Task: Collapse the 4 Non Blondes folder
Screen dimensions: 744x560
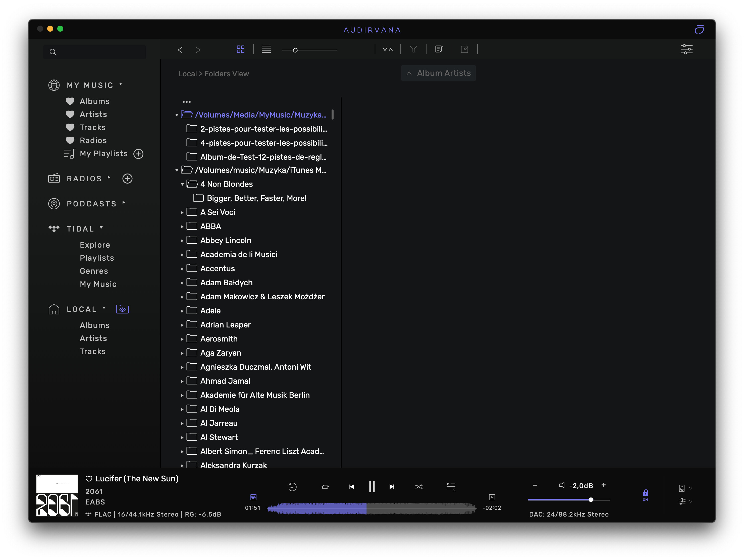Action: click(182, 185)
